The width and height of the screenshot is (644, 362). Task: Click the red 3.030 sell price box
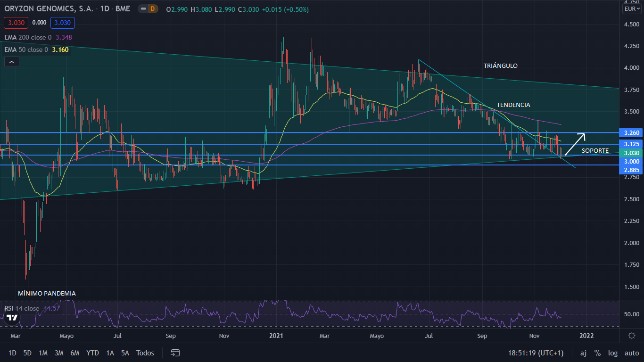pos(16,23)
